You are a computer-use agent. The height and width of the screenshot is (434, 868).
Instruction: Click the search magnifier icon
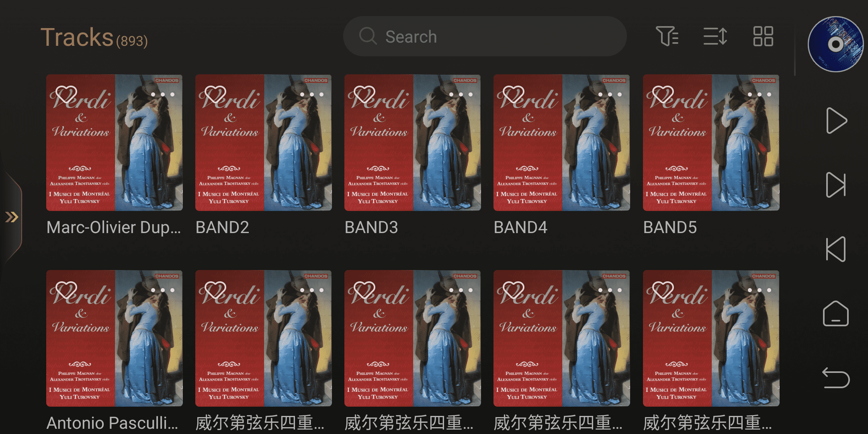368,36
